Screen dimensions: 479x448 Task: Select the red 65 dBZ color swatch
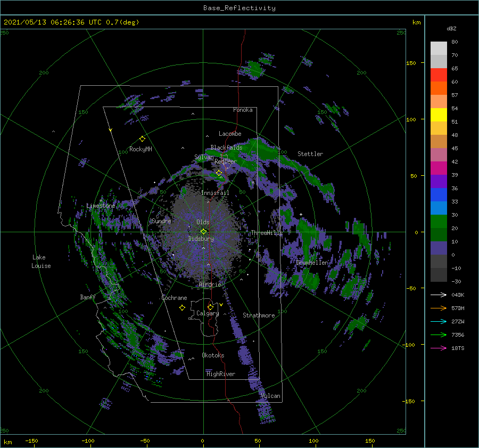439,75
